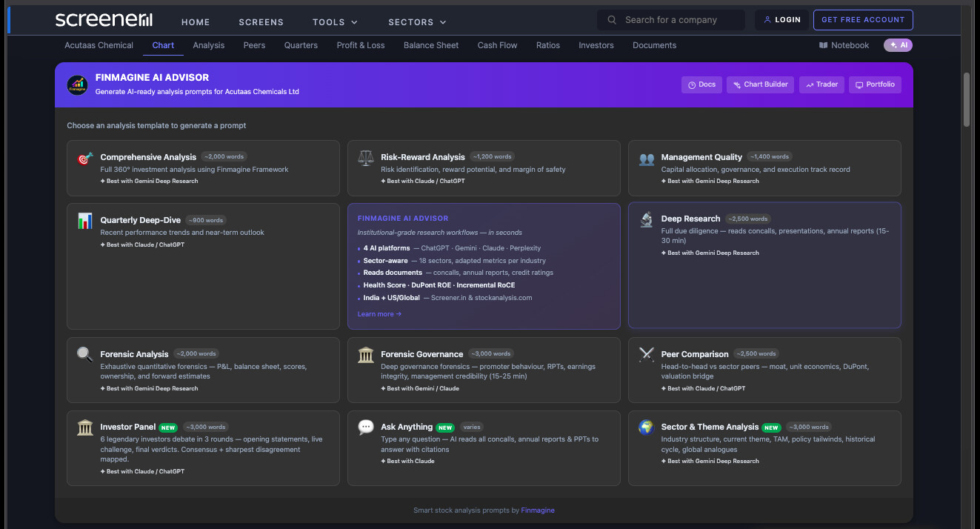Follow the Learn more link
The height and width of the screenshot is (529, 980).
pyautogui.click(x=379, y=314)
